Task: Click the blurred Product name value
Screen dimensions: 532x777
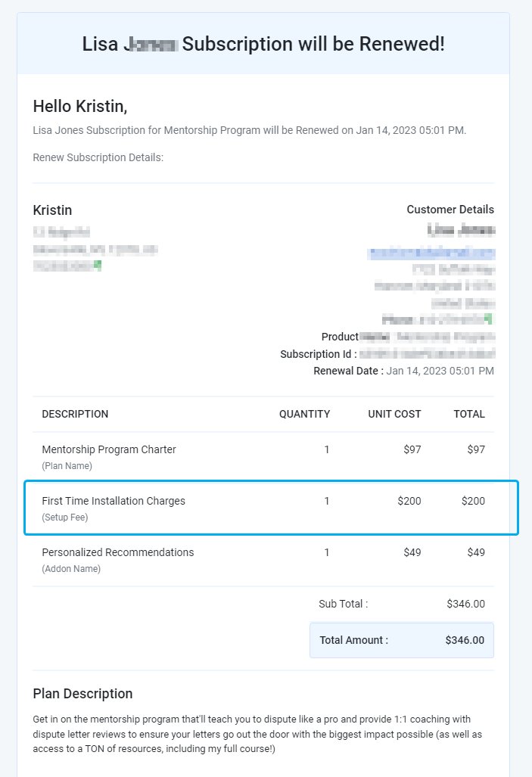Action: click(427, 337)
